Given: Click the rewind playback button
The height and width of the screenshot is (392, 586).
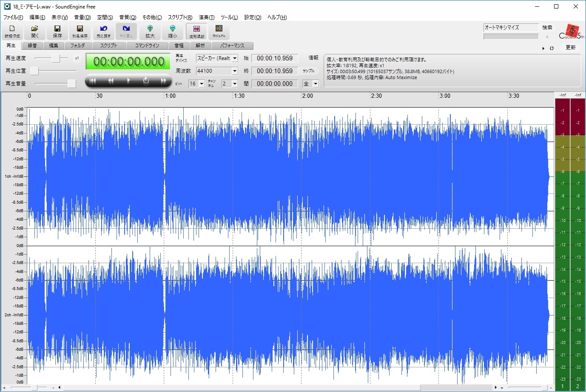Looking at the screenshot, I should (111, 81).
